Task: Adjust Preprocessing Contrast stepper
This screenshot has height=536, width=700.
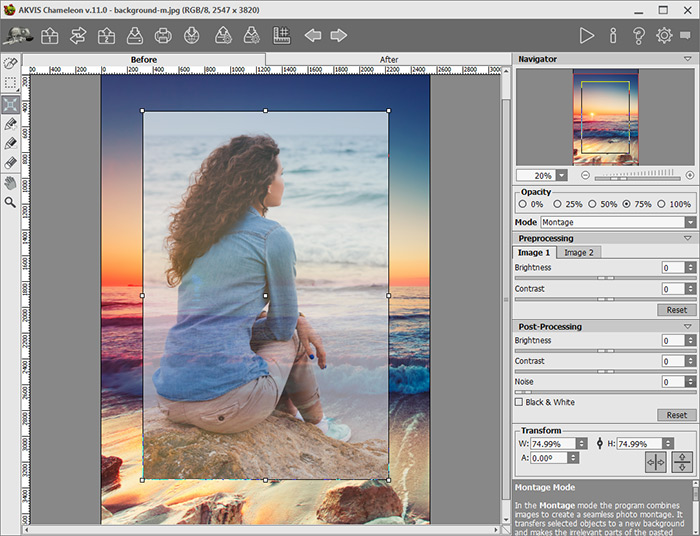Action: 691,289
